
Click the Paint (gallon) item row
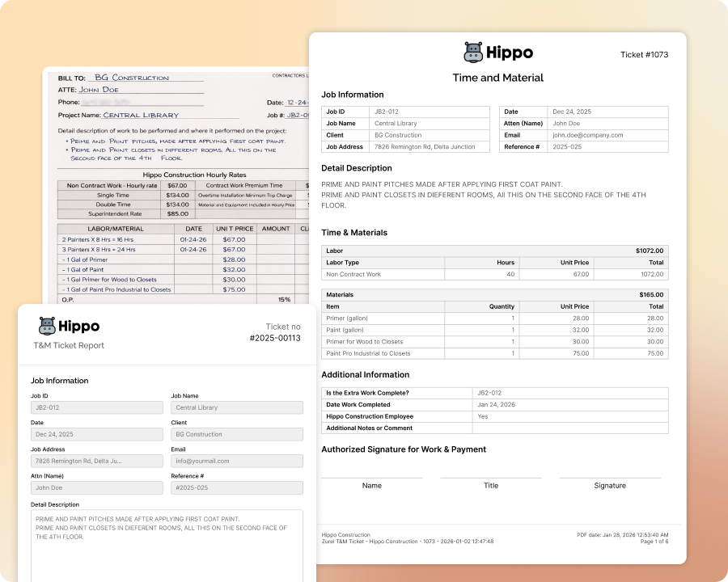pyautogui.click(x=495, y=330)
